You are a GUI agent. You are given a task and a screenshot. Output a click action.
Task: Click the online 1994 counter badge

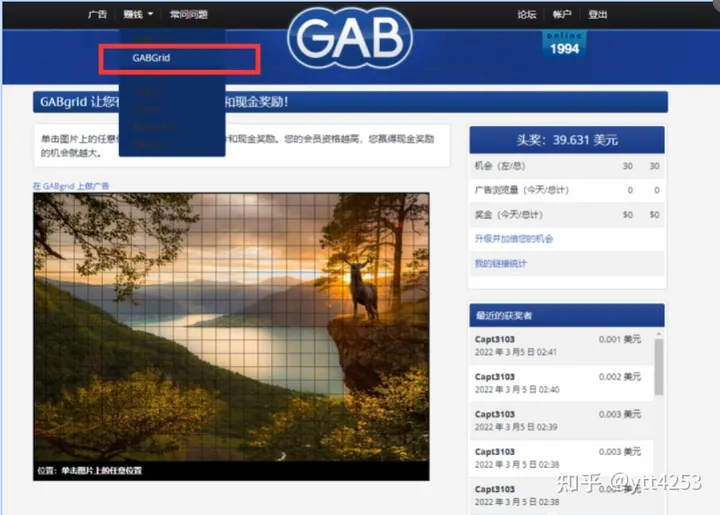(564, 45)
